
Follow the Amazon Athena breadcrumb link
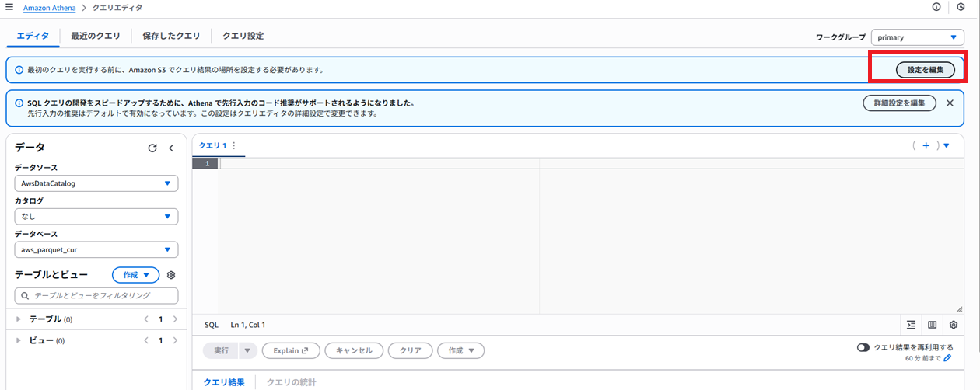(x=50, y=7)
